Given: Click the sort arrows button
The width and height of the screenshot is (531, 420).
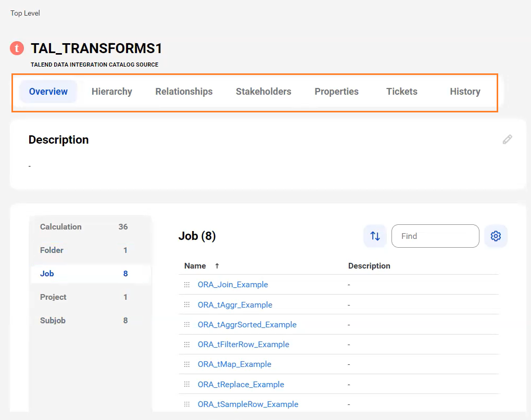Looking at the screenshot, I should [x=375, y=236].
